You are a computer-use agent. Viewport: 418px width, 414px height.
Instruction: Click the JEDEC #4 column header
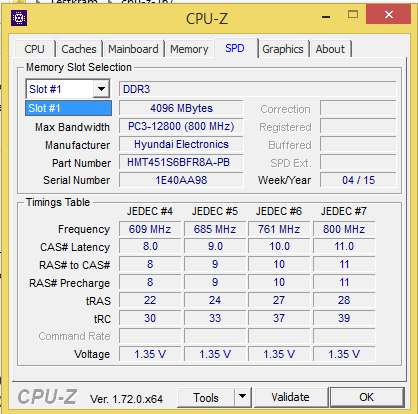pos(150,211)
